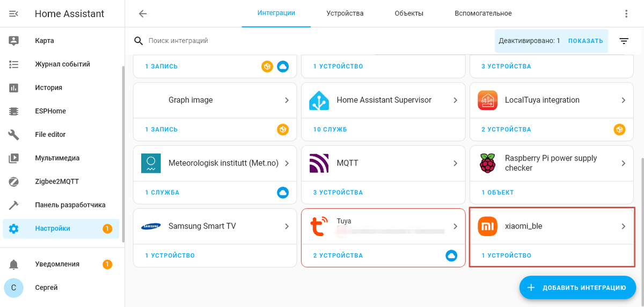
Task: Click the Журнал событий list icon
Action: 14,64
